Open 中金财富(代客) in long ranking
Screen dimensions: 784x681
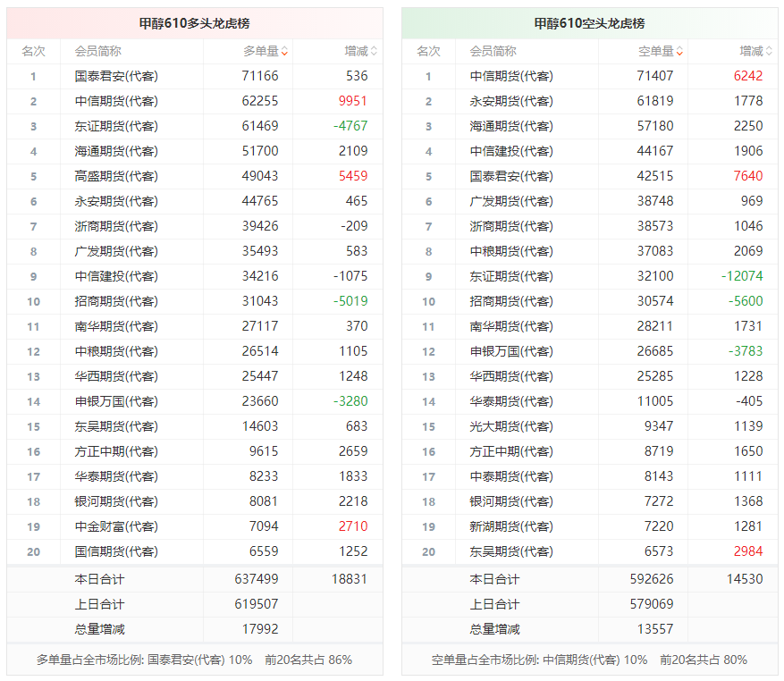click(116, 526)
